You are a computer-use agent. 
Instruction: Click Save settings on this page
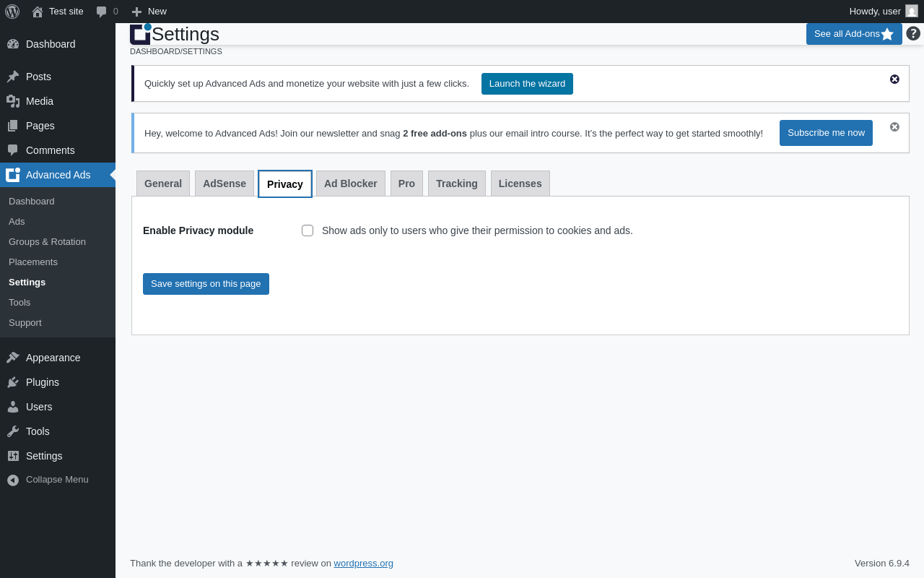click(x=206, y=284)
